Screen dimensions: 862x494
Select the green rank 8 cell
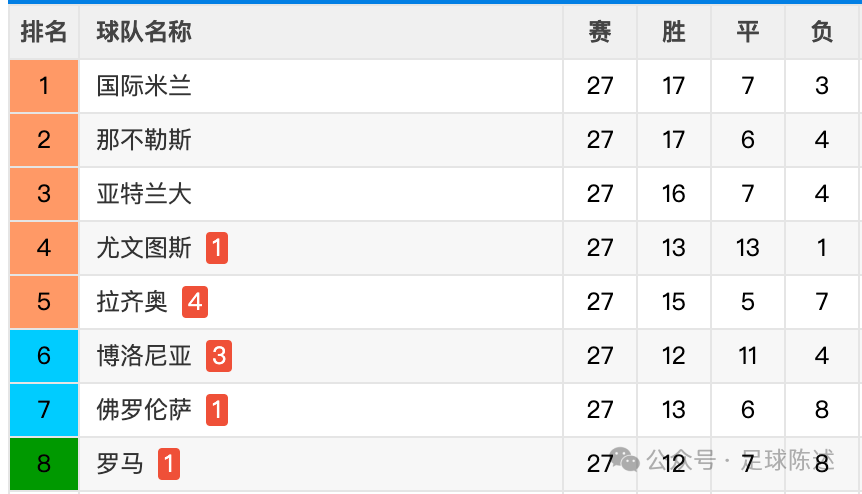(x=44, y=464)
